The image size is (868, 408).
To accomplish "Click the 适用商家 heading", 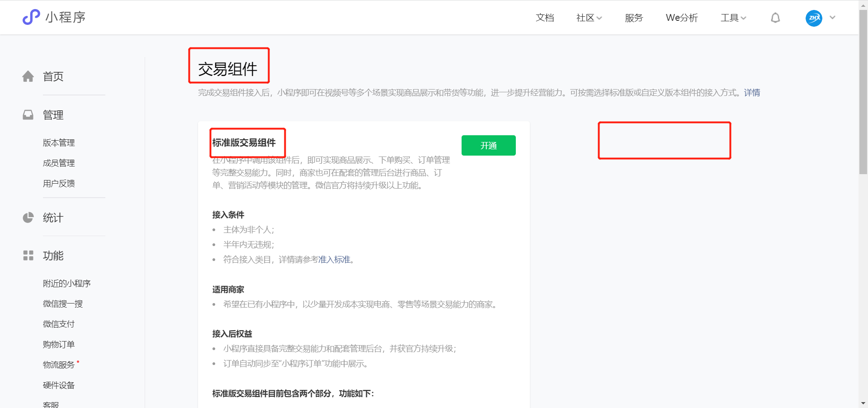I will pos(228,289).
